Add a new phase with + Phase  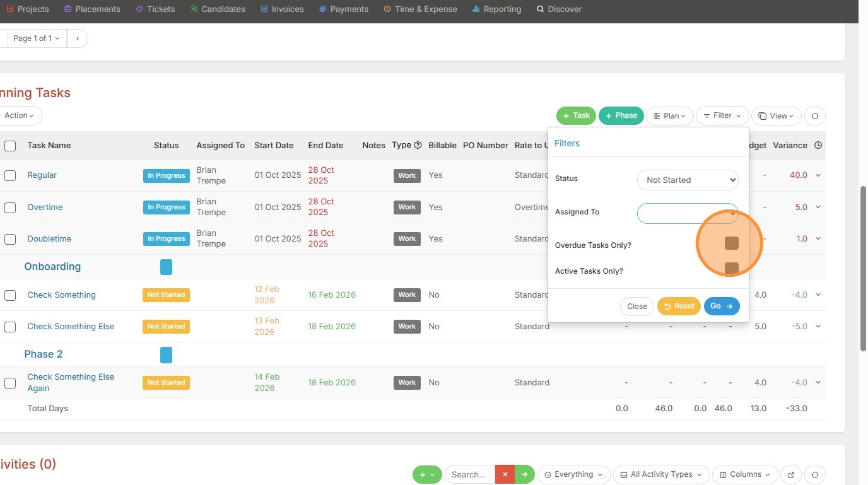621,115
